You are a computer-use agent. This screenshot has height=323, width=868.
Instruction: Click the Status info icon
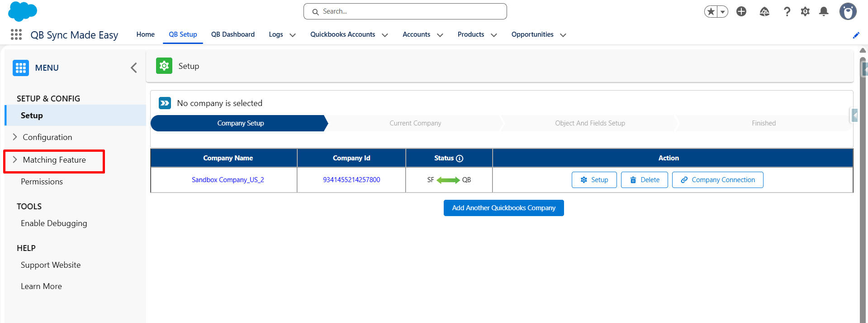(x=460, y=158)
